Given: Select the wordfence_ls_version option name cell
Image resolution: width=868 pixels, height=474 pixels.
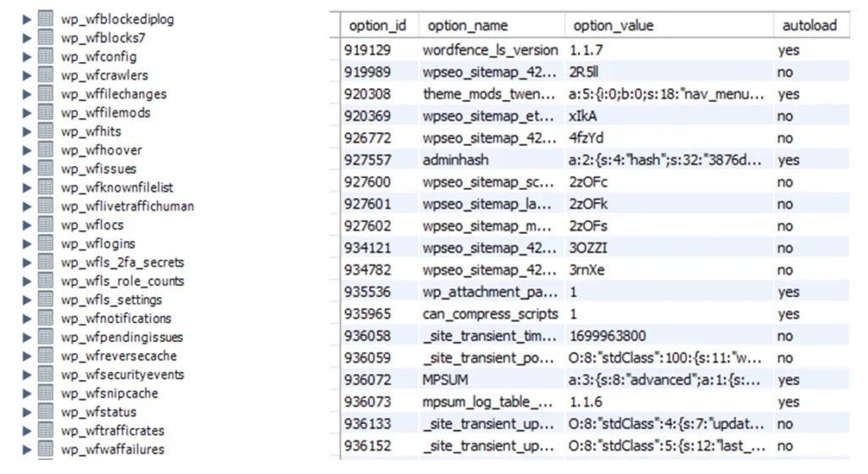Looking at the screenshot, I should coord(491,50).
